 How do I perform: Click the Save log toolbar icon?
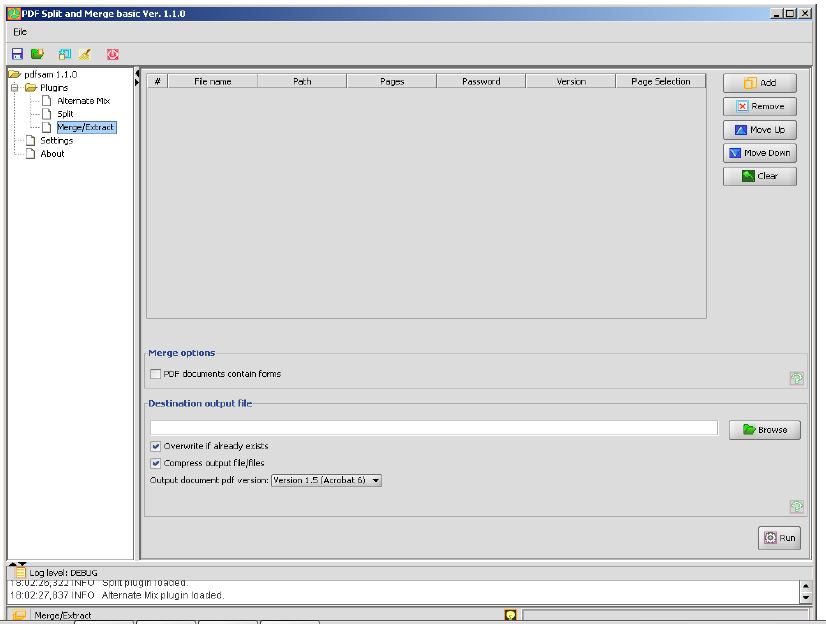[x=65, y=54]
